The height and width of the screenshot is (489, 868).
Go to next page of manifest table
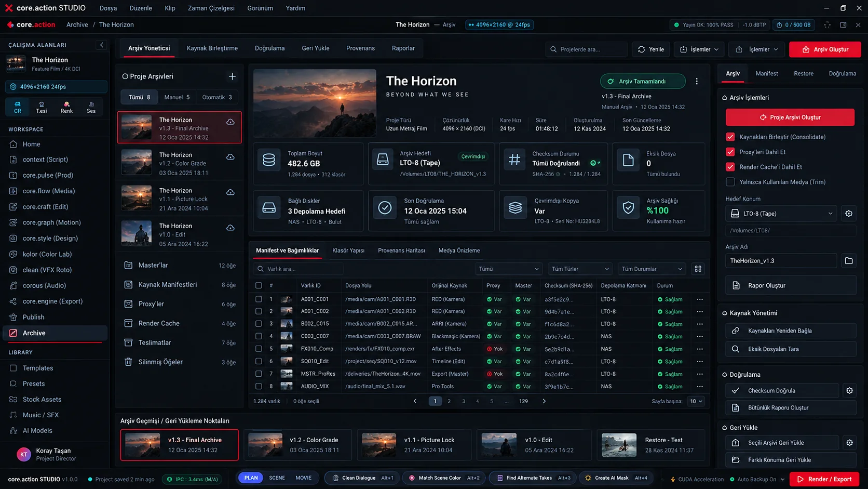point(544,401)
